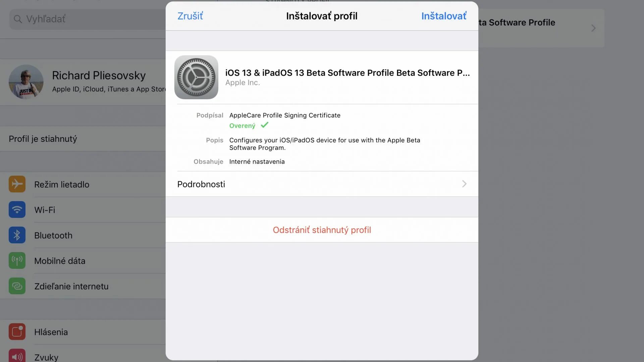Select the Odstrániť stiahnutý profil option
Image resolution: width=644 pixels, height=362 pixels.
(322, 230)
